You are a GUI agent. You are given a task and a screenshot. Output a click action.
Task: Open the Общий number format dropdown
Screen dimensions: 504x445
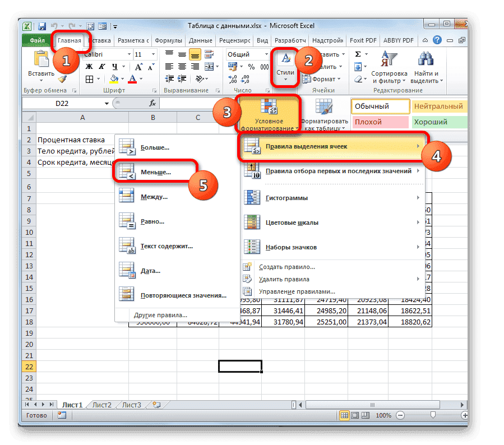268,54
